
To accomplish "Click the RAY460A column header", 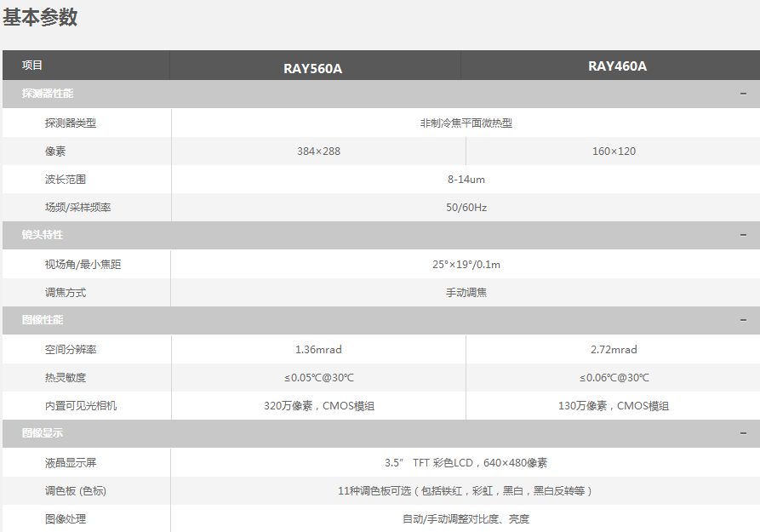I will pos(617,66).
